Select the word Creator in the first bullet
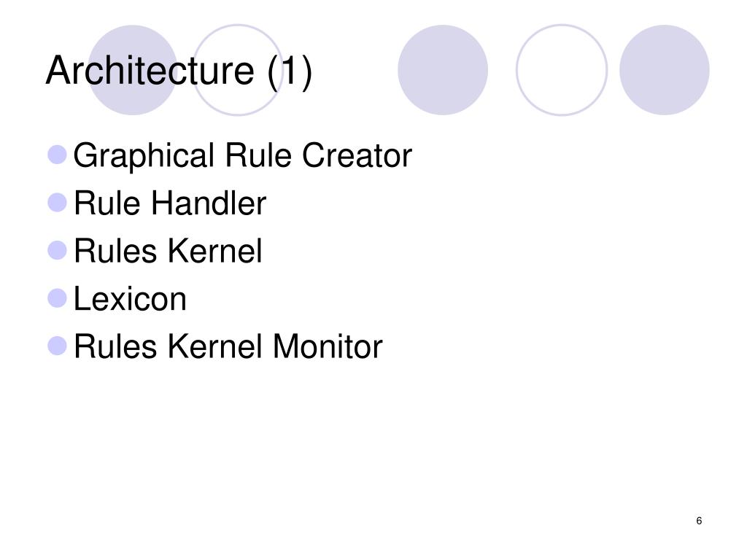The height and width of the screenshot is (560, 747). pyautogui.click(x=357, y=156)
